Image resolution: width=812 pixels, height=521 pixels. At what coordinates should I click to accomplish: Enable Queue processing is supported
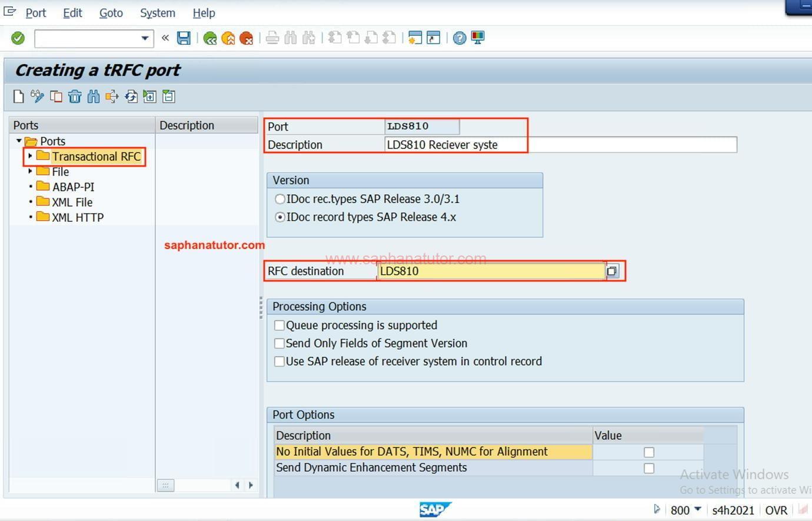(279, 326)
